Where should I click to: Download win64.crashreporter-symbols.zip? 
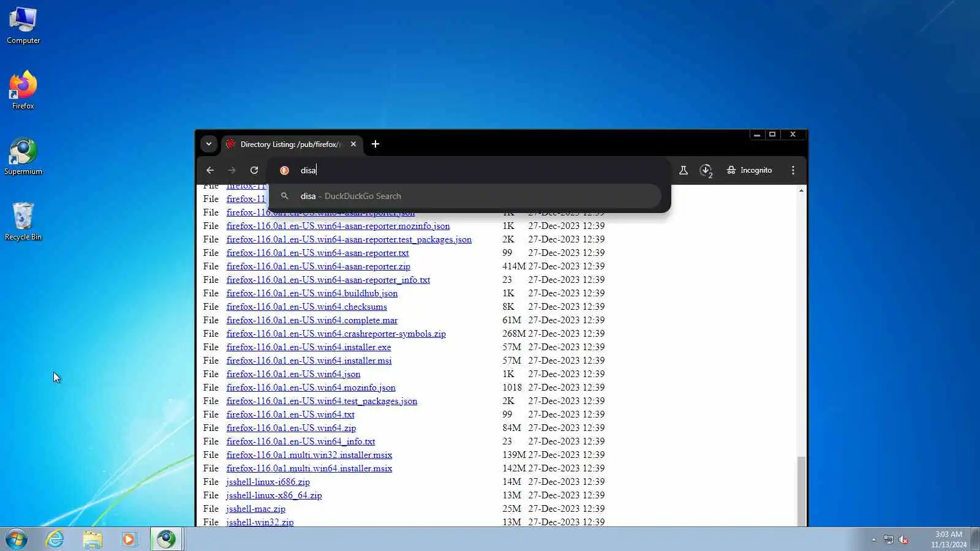(336, 334)
